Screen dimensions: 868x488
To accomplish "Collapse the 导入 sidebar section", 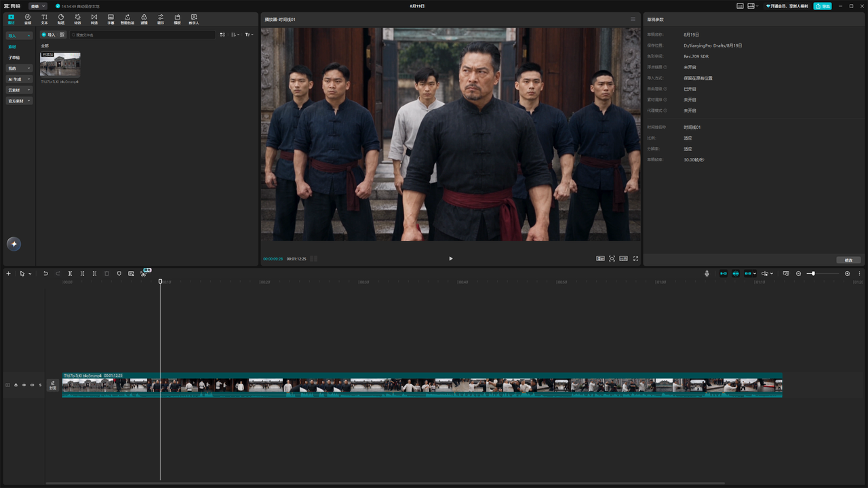I will 19,35.
